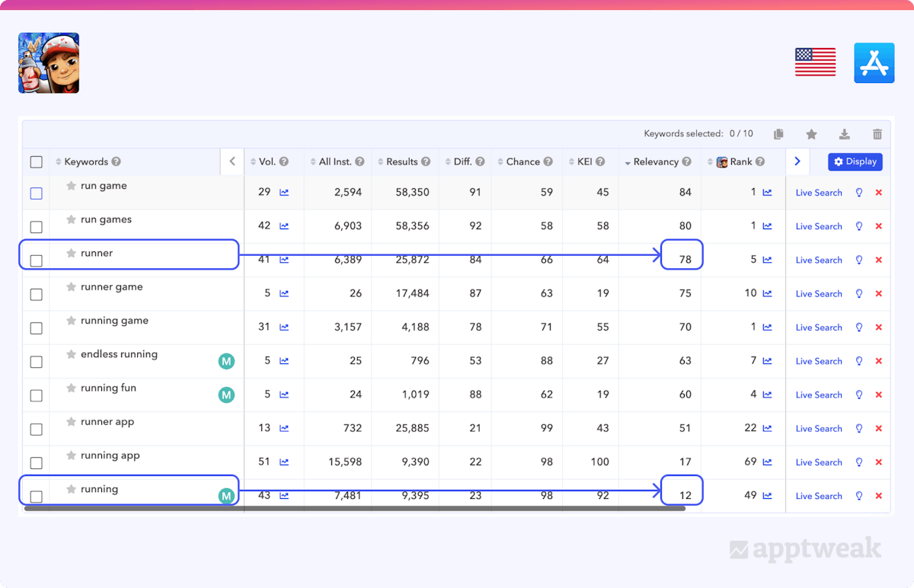
Task: Sort by the Diff. column header
Action: 462,161
